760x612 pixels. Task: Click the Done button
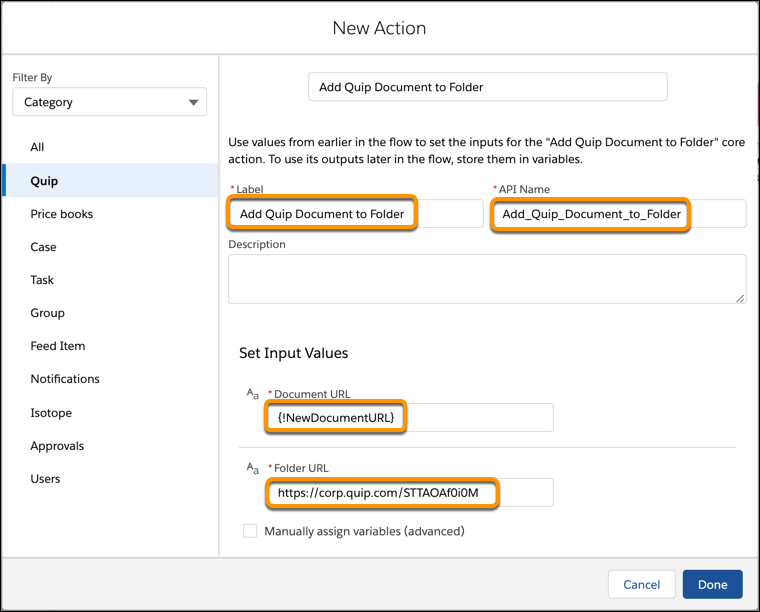click(x=712, y=584)
